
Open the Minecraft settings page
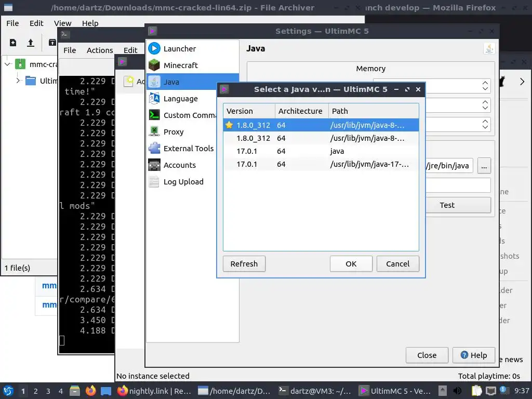(192, 65)
